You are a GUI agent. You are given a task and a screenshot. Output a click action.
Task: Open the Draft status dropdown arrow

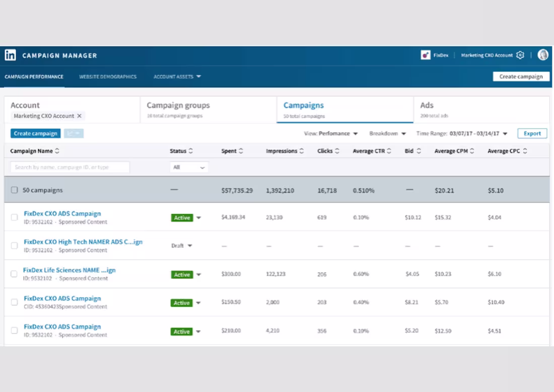coord(190,246)
